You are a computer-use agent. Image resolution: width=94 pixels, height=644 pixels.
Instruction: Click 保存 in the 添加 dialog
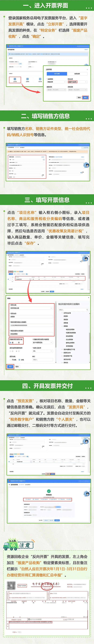tap(10, 367)
